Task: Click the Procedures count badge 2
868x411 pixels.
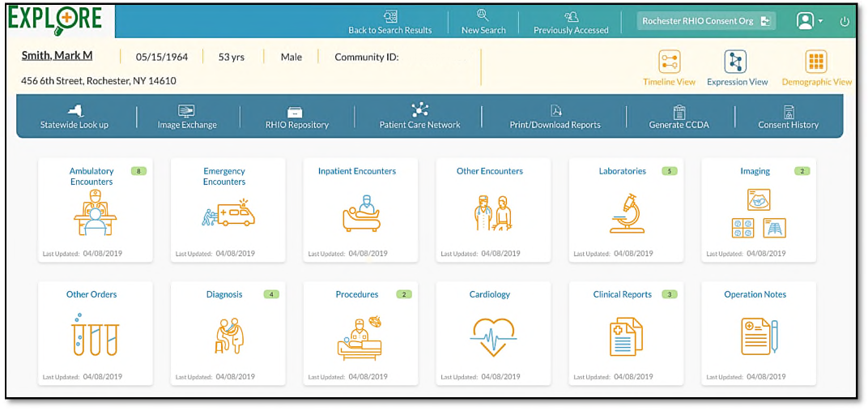Action: (x=404, y=294)
